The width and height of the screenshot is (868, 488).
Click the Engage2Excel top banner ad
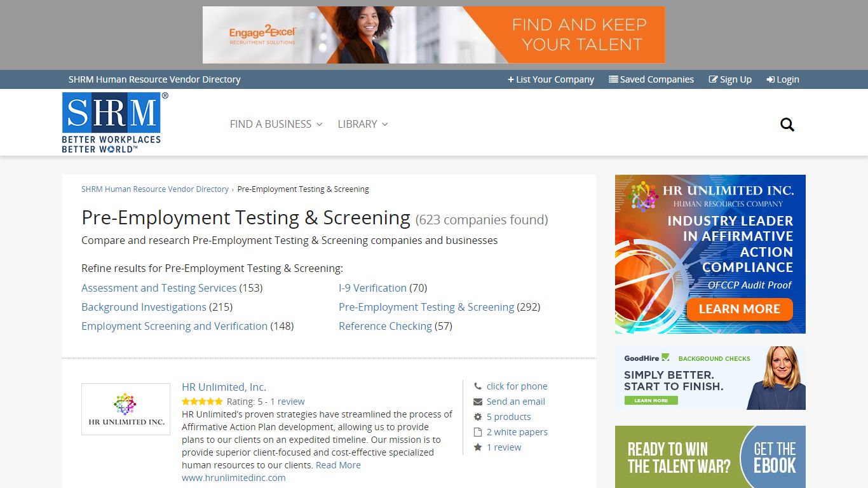tap(433, 35)
